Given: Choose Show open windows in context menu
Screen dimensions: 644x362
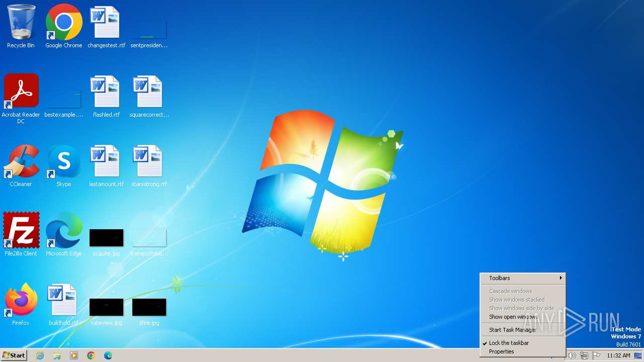Looking at the screenshot, I should pyautogui.click(x=523, y=317).
